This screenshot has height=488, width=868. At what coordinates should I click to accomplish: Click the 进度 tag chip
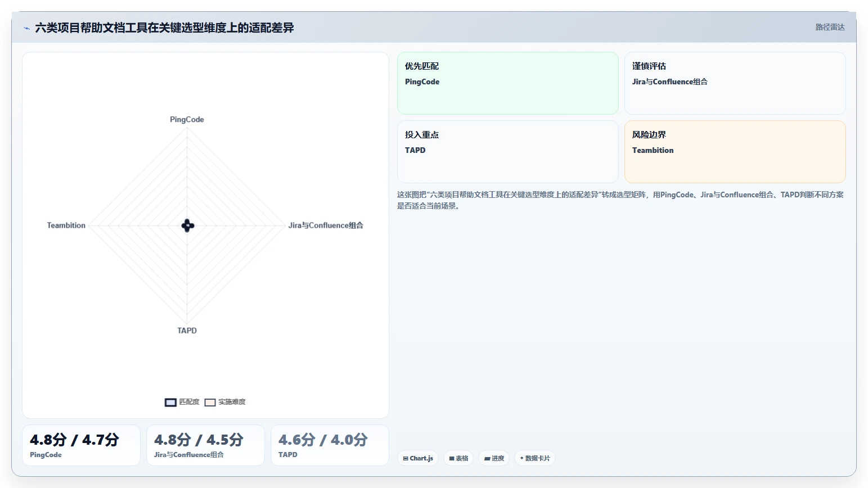coord(494,458)
